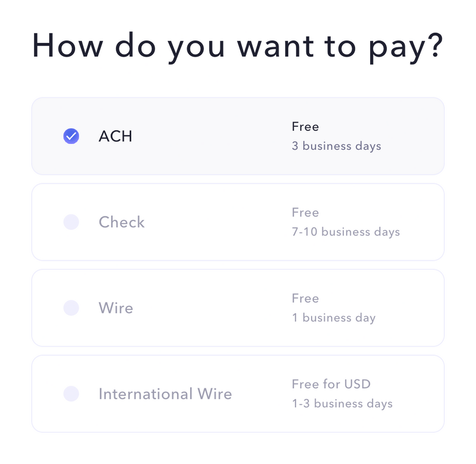Viewport: 476px width, 464px height.
Task: Click the empty circle beside Wire
Action: [71, 308]
